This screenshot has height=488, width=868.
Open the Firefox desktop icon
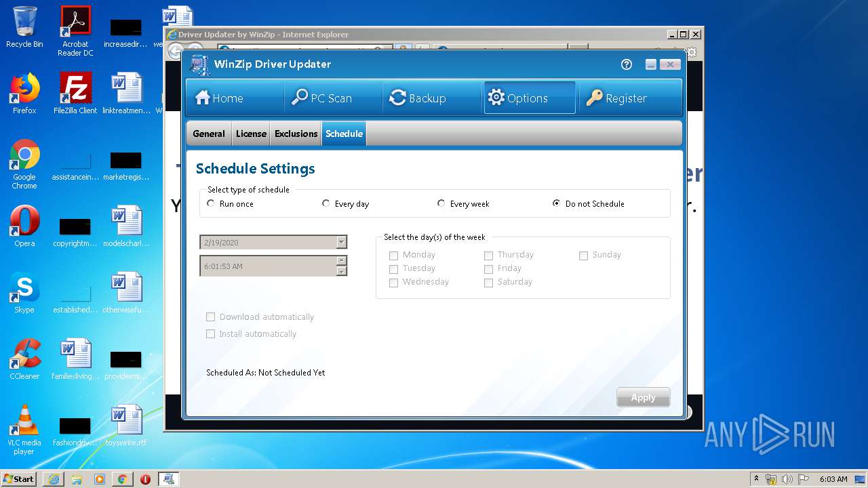[24, 94]
